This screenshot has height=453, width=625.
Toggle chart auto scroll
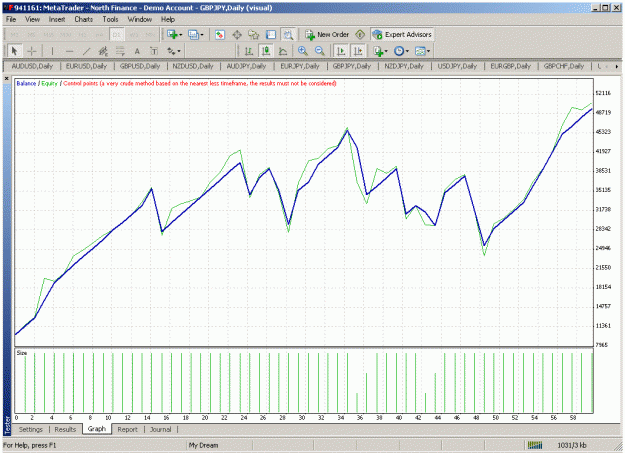(341, 51)
